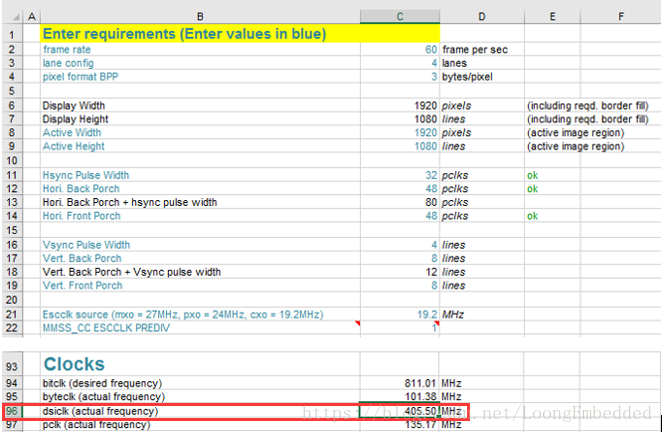663x433 pixels.
Task: Click 'ok' status in Hsync Pulse Width row
Action: point(532,175)
